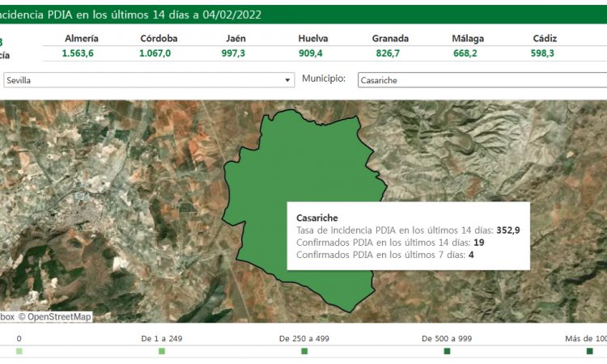607x364 pixels.
Task: Select the Cádiz province heading
Action: (x=545, y=38)
